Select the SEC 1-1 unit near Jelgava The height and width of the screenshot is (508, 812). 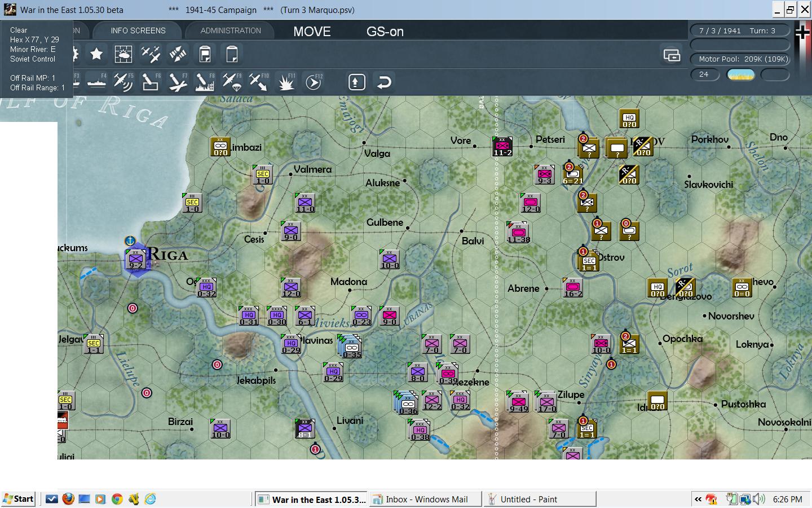(94, 344)
